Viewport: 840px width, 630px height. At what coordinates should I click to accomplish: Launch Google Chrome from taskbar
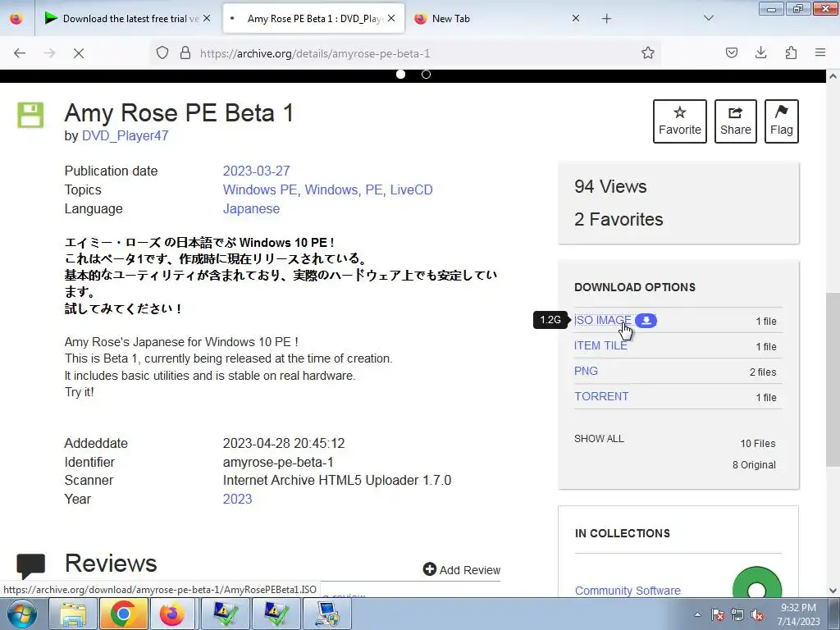pos(123,614)
